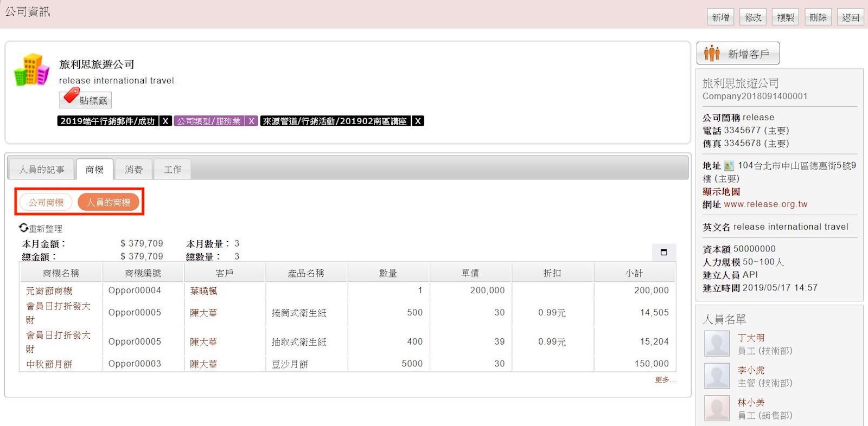This screenshot has height=426, width=868.
Task: Remove the 來源管道/行銷活動/201902南區講座 tag
Action: (418, 121)
